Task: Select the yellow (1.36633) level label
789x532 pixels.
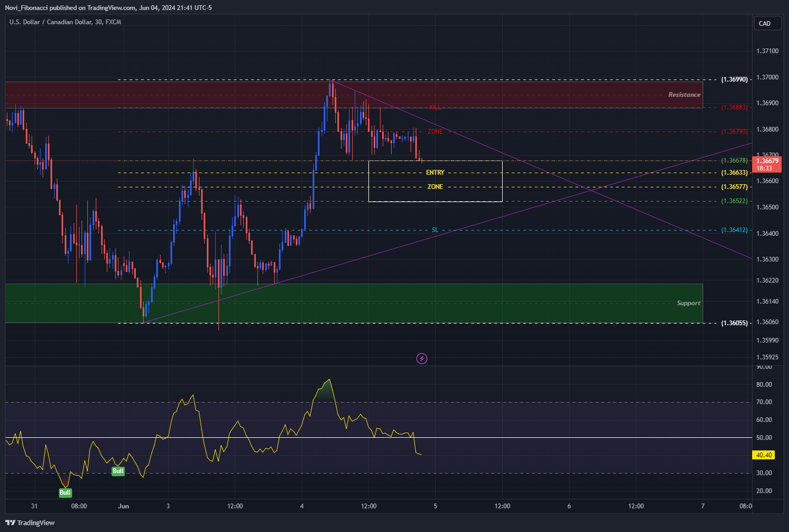Action: [734, 173]
